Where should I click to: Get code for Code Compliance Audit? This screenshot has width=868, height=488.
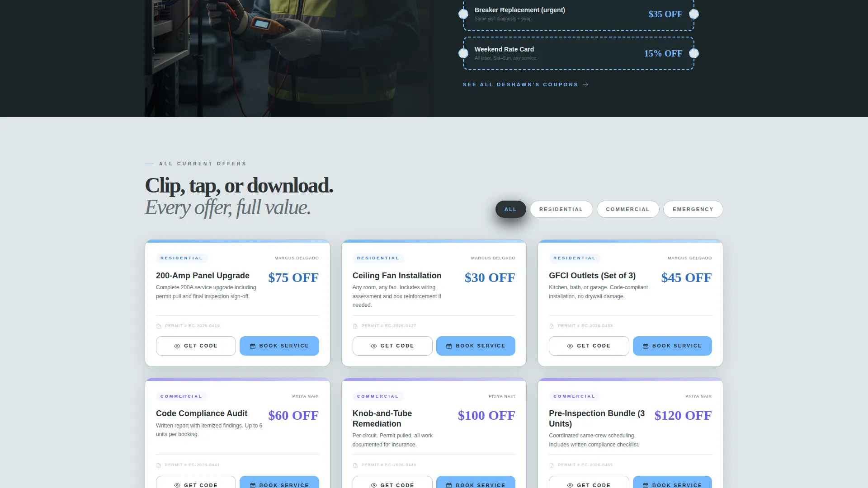point(196,482)
